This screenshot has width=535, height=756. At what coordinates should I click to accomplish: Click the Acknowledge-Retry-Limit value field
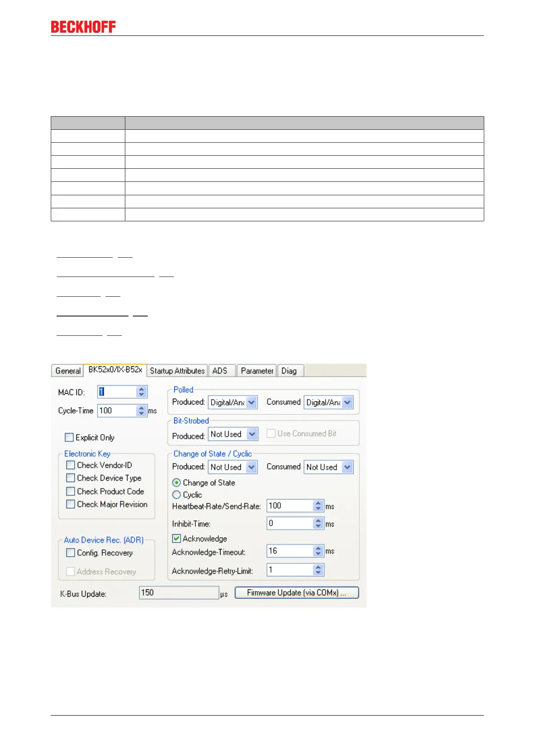[x=290, y=570]
